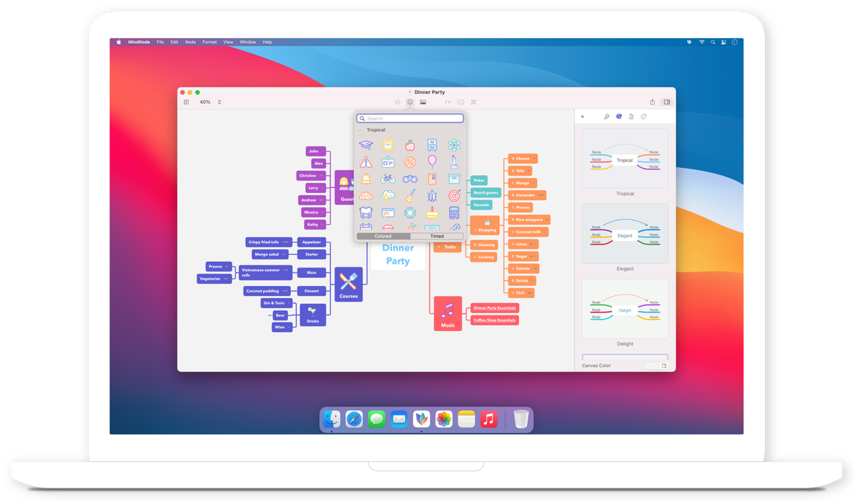Open the 40% zoom level dropdown
Viewport: 858px width, 504px height.
pyautogui.click(x=207, y=102)
